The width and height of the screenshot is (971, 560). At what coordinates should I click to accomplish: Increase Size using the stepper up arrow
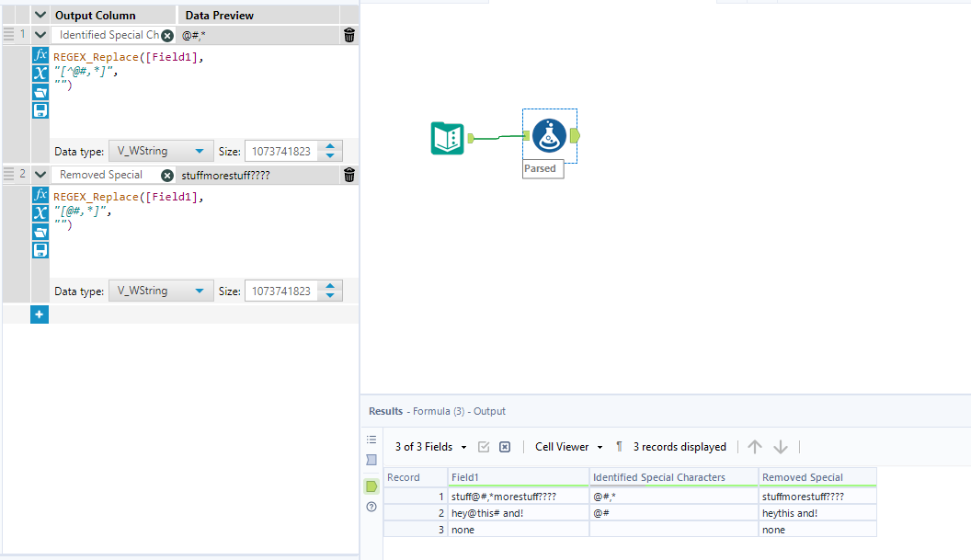[x=330, y=145]
